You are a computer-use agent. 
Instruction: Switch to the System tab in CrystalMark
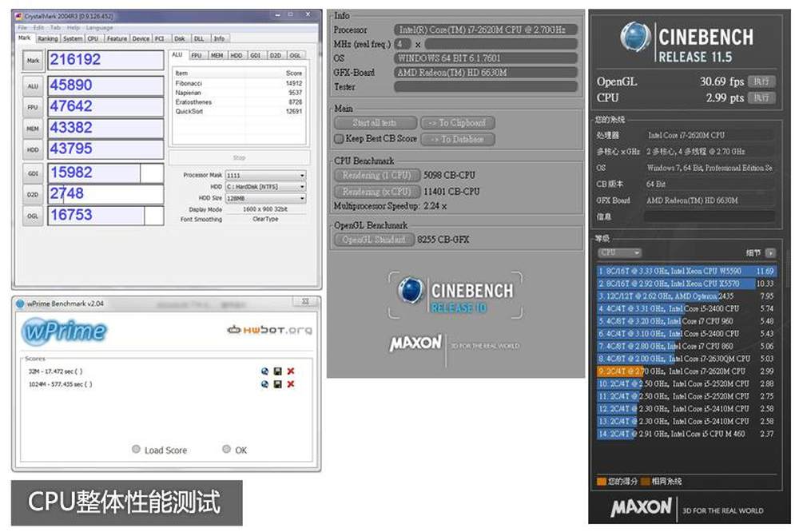tap(73, 38)
